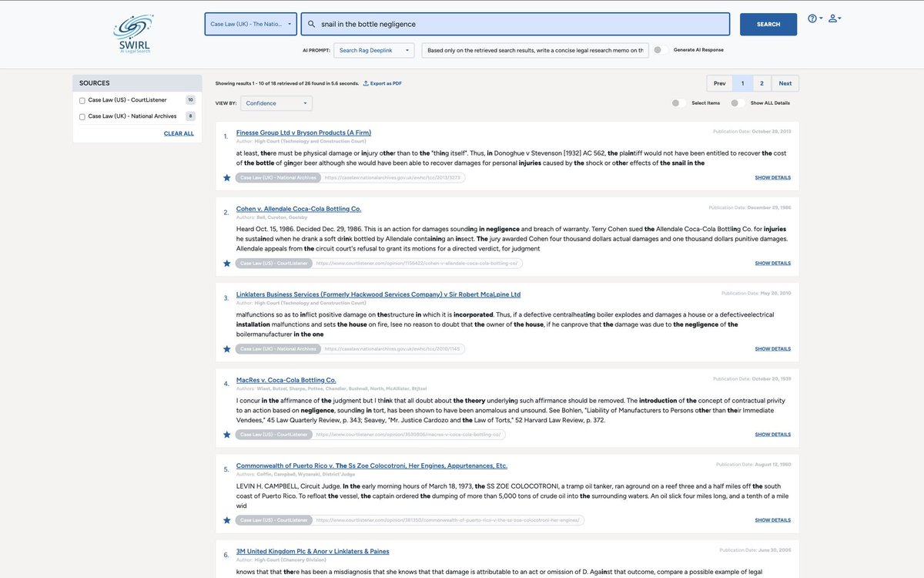924x578 pixels.
Task: Click "Showing results 1 - 10 of 18" text
Action: pos(286,83)
